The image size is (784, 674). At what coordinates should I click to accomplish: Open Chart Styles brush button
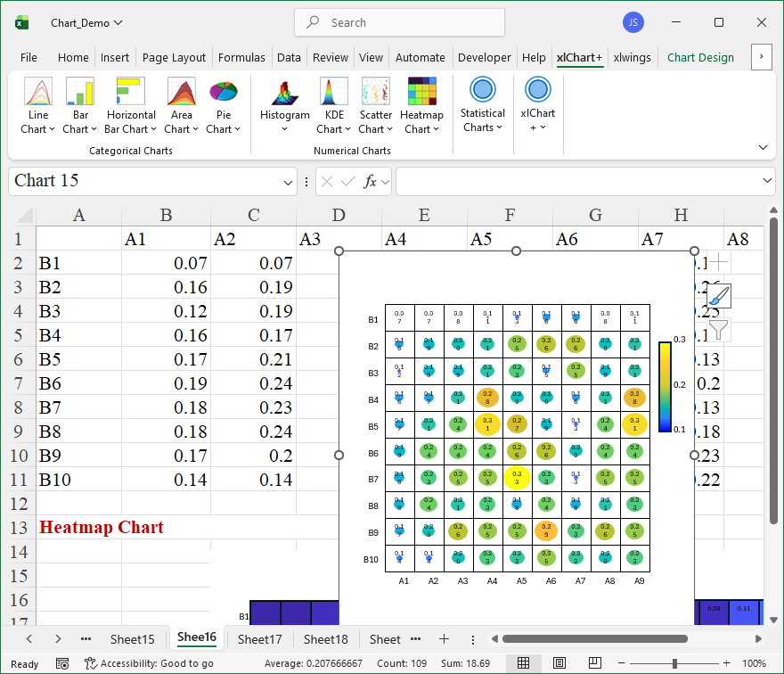(719, 297)
